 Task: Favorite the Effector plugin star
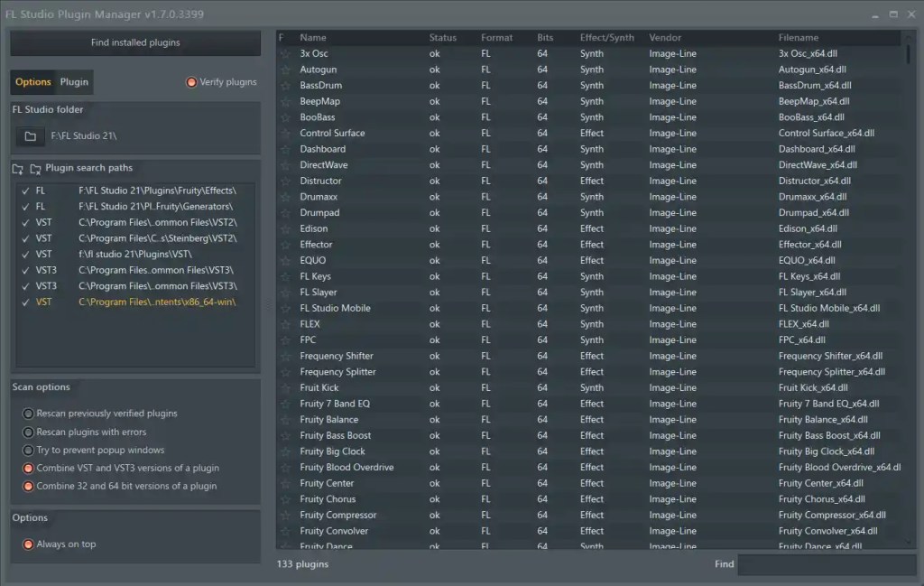[x=286, y=245]
